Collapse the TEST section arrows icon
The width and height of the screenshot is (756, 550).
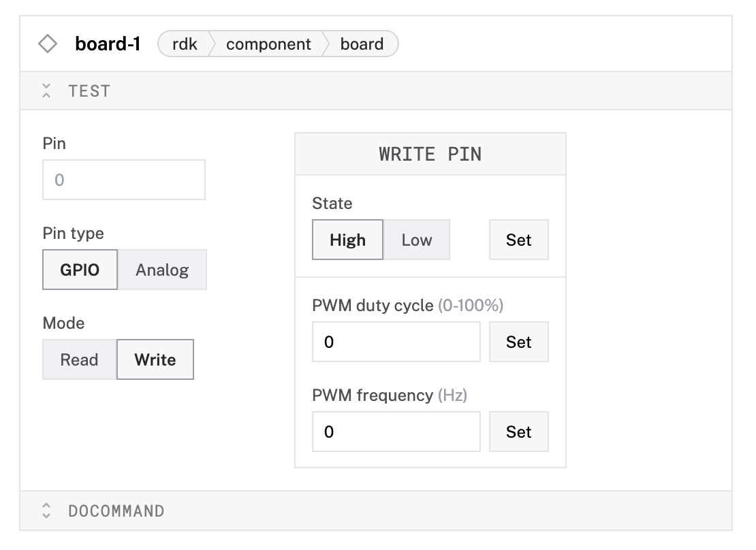tap(46, 91)
